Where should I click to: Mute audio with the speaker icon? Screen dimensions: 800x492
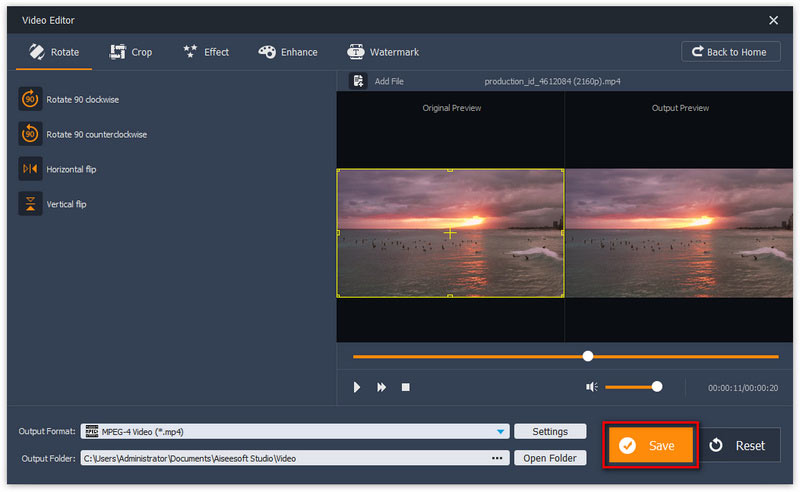[591, 387]
